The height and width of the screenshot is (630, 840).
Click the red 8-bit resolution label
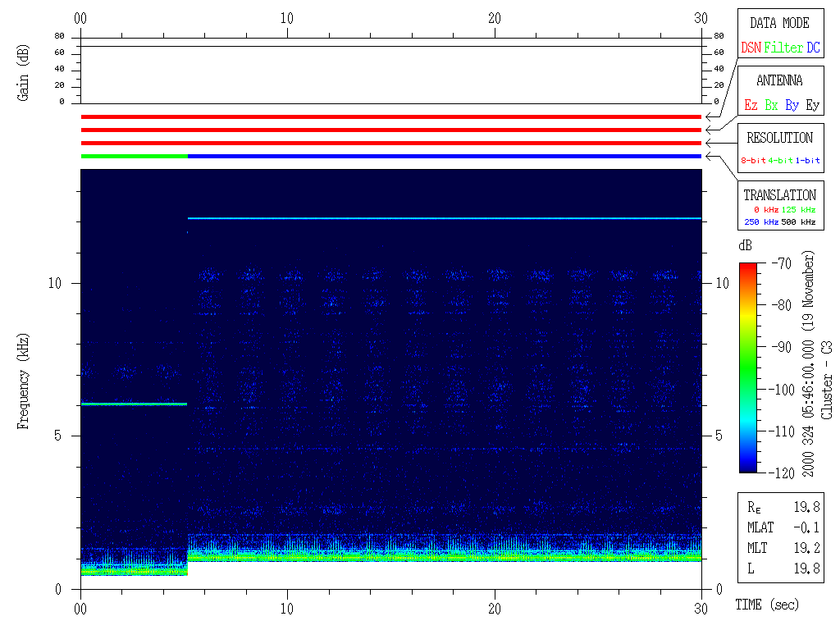pyautogui.click(x=754, y=161)
